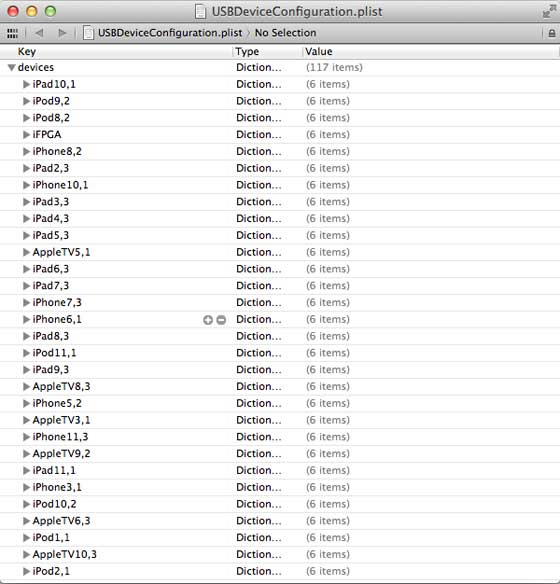Viewport: 560px width, 584px height.
Task: Expand the iPhone3,1 entry
Action: pos(26,487)
